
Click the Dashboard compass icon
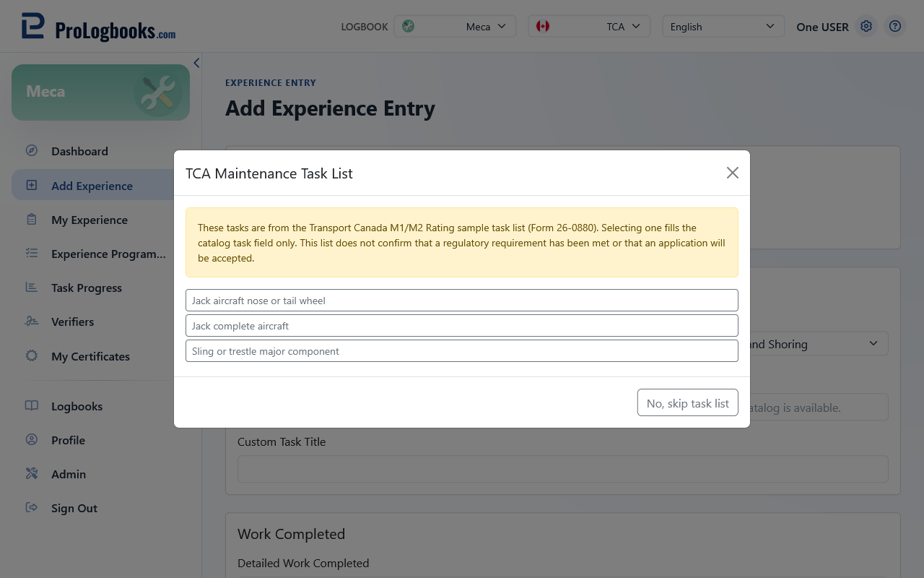pyautogui.click(x=32, y=151)
